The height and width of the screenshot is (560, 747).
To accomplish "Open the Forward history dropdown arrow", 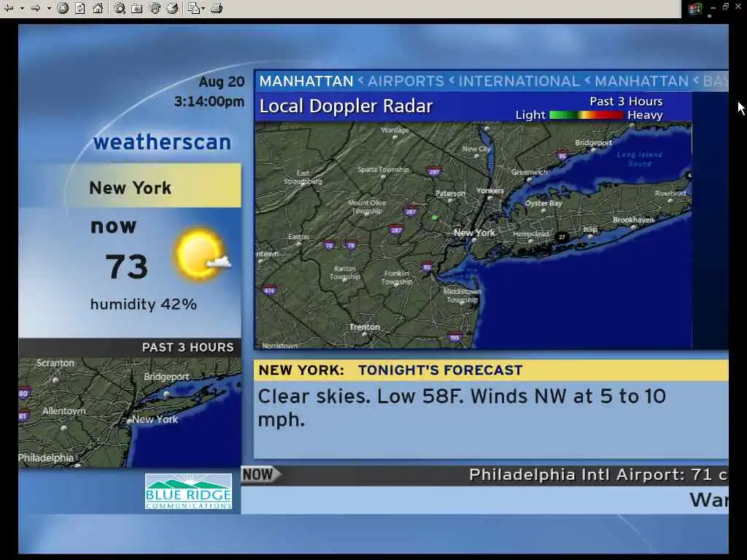I will click(49, 9).
